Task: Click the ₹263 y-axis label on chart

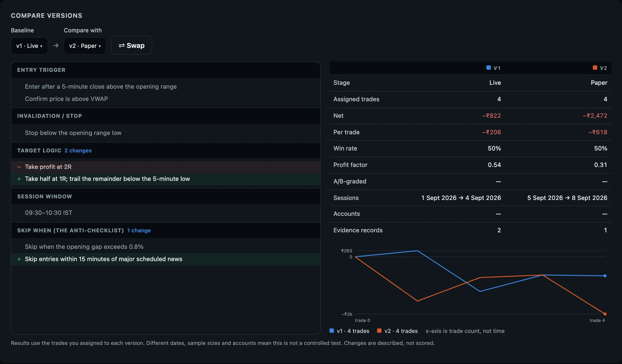Action: tap(346, 251)
